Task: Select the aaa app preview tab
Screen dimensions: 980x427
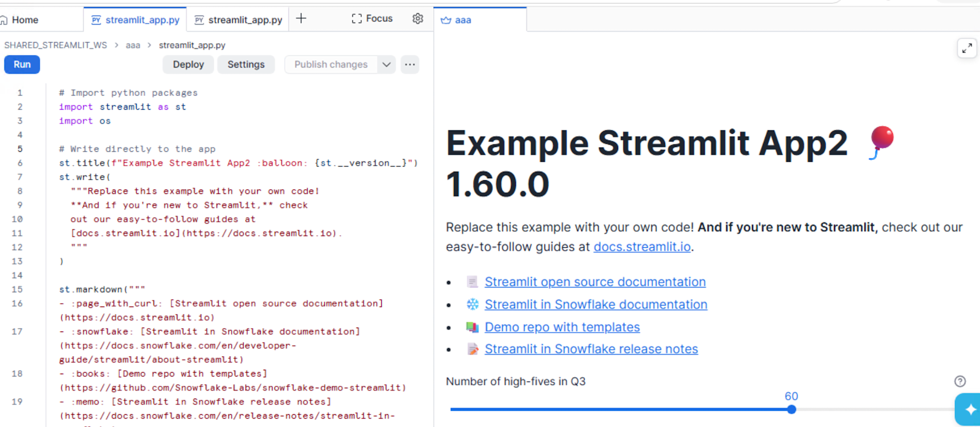Action: [x=480, y=20]
